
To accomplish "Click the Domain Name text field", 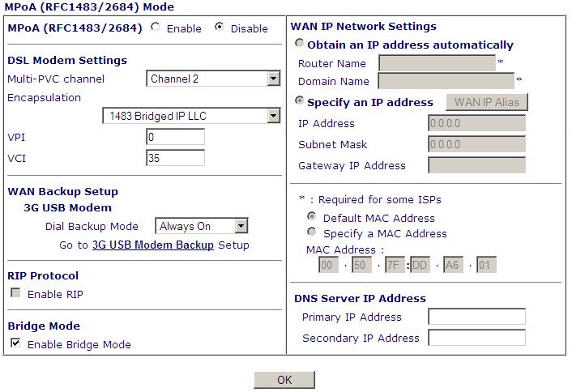I will (x=446, y=81).
